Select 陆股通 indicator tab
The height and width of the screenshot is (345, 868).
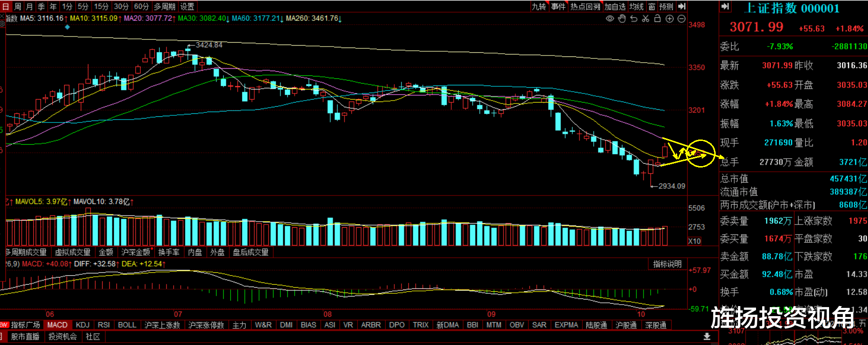point(597,325)
